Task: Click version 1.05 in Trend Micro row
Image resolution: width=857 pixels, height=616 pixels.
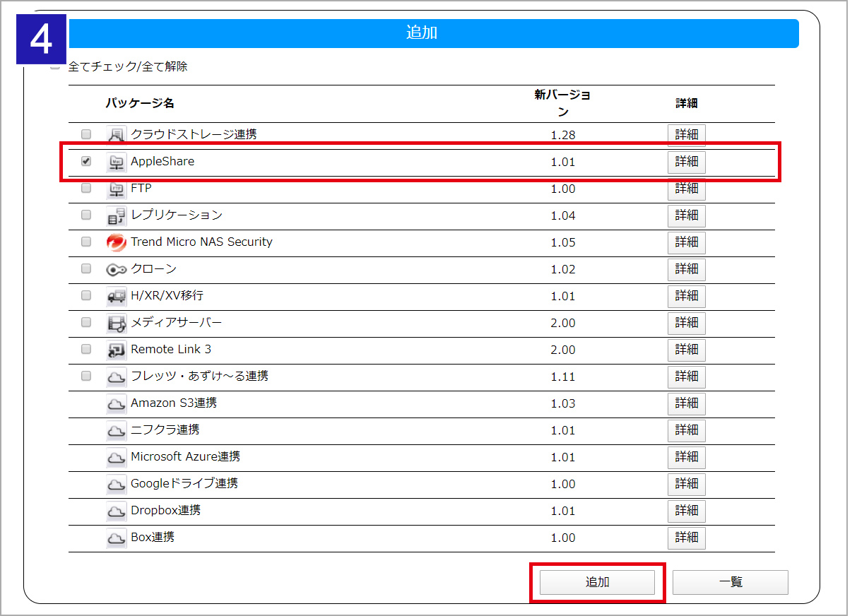Action: [x=563, y=242]
